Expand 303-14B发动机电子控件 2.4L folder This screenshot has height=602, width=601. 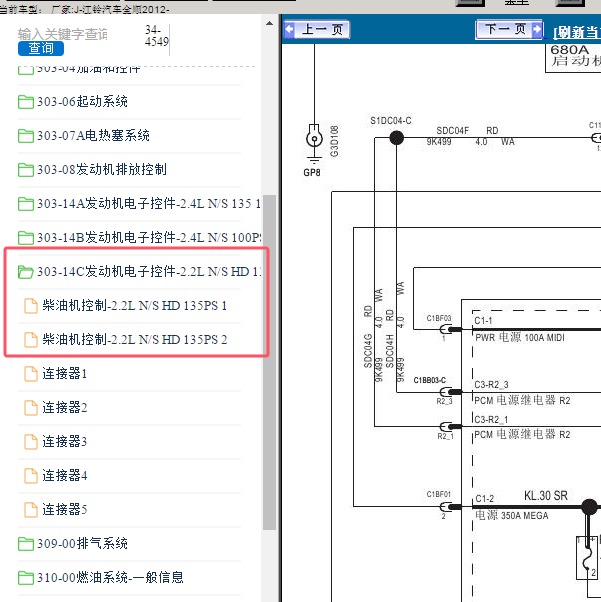(149, 238)
